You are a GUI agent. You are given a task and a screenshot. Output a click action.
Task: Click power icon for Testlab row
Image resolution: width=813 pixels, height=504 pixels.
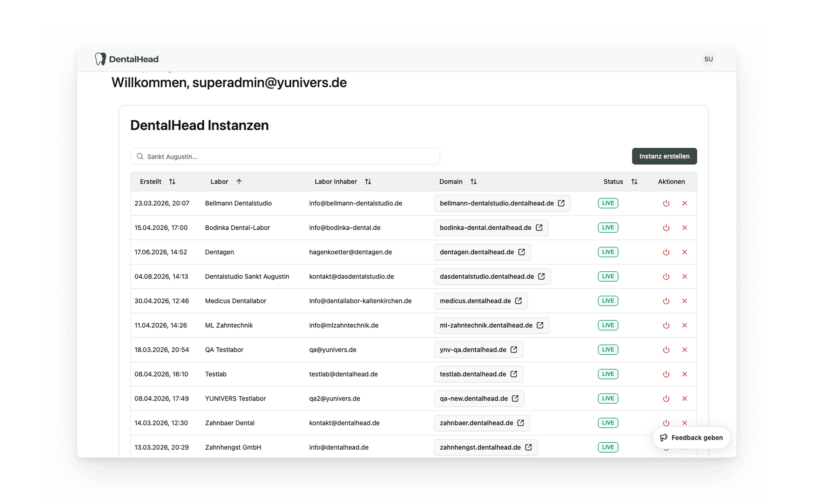click(x=666, y=374)
